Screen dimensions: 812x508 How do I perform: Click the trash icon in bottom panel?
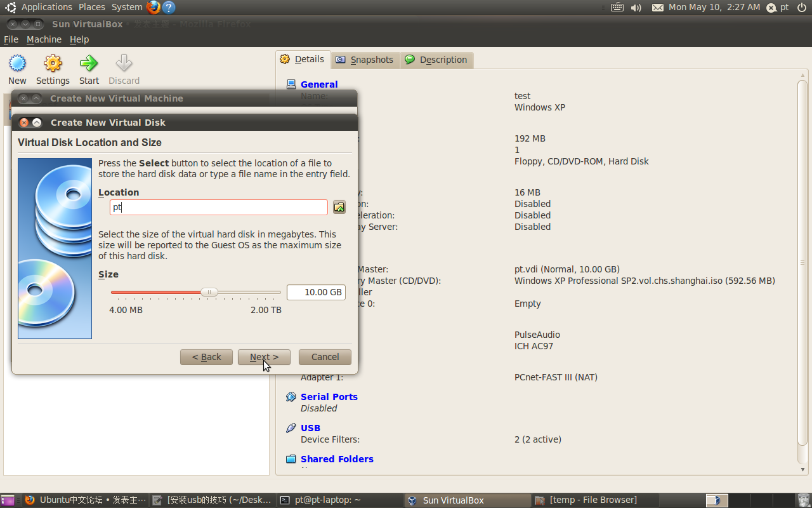coord(804,500)
